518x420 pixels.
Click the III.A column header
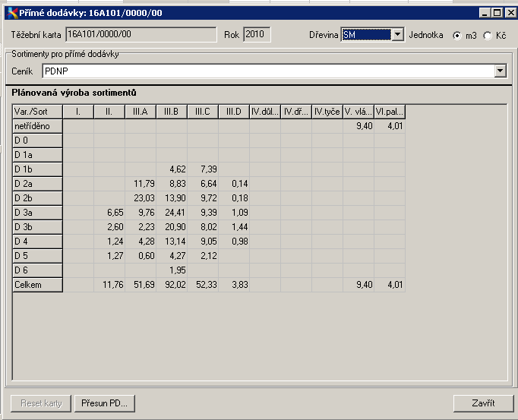pyautogui.click(x=141, y=112)
